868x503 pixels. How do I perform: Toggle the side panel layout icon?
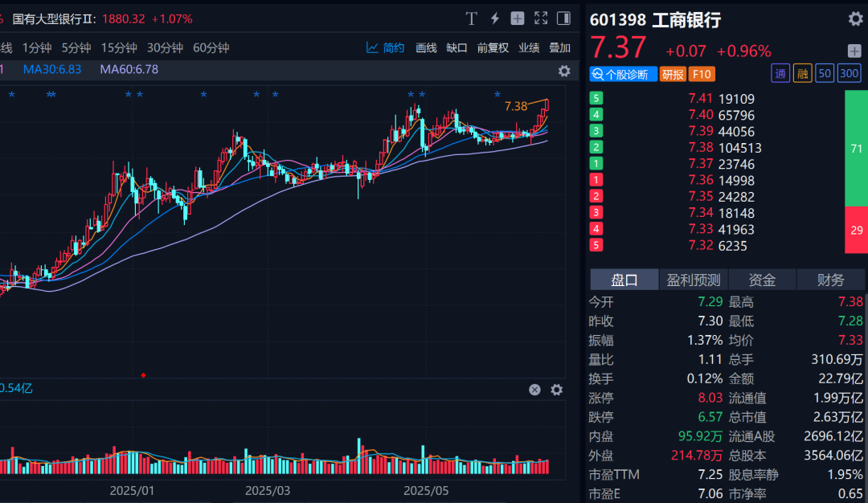point(563,18)
